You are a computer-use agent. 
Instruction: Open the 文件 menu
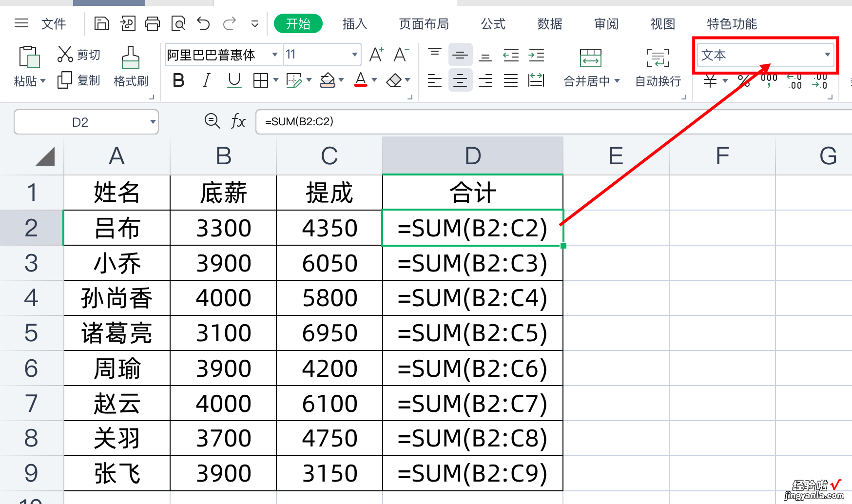(54, 23)
